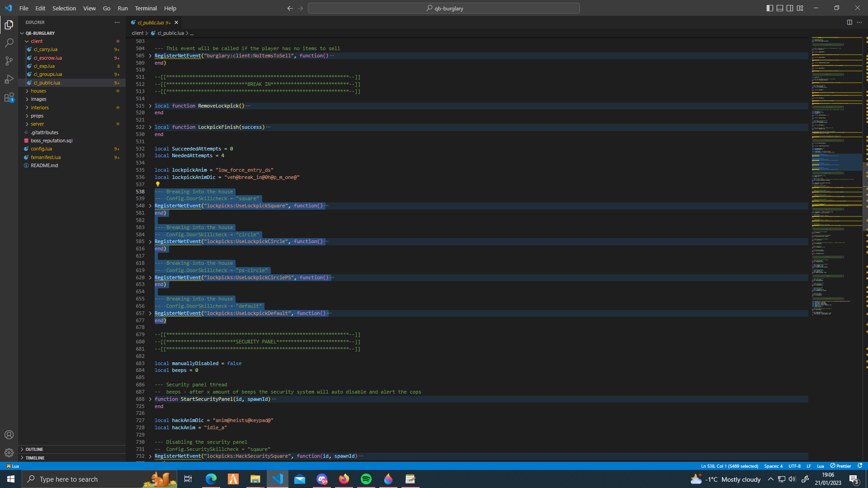Open the Search view in activity bar

[9, 43]
